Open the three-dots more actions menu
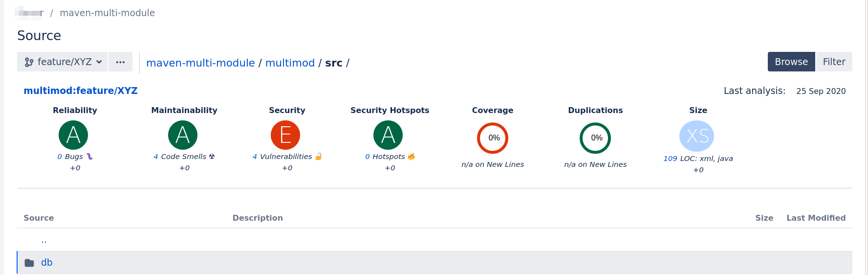 (x=120, y=62)
